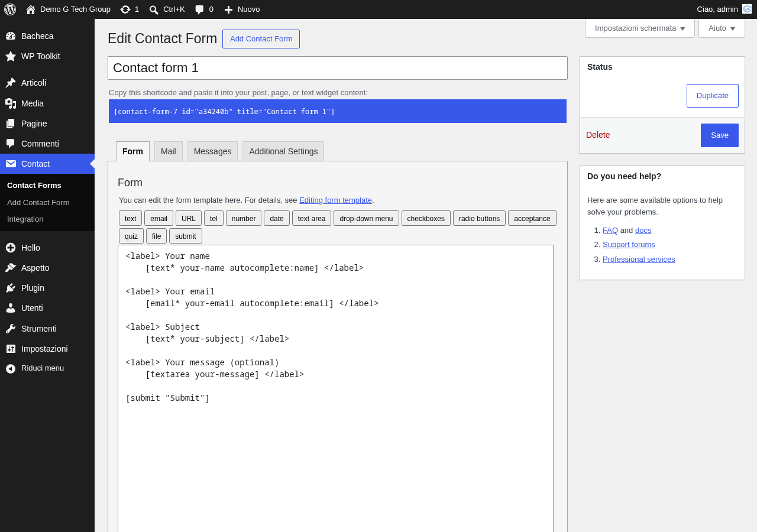Click the plus icon next to Nuovo

[x=228, y=9]
